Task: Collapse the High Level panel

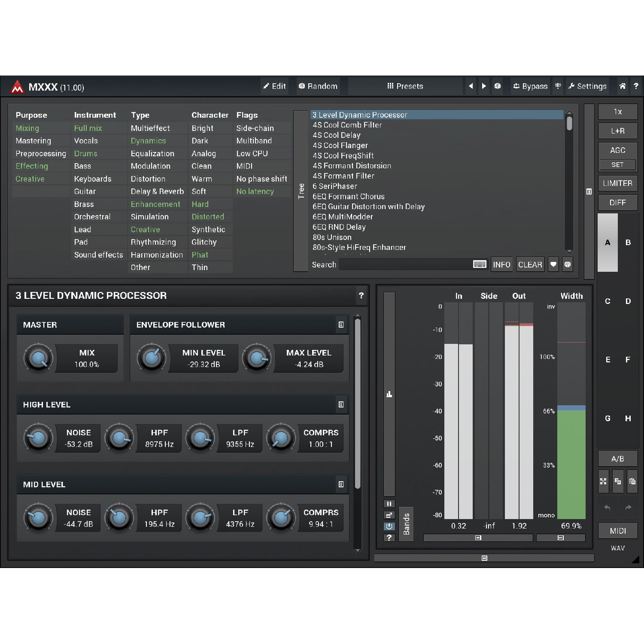Action: tap(341, 404)
